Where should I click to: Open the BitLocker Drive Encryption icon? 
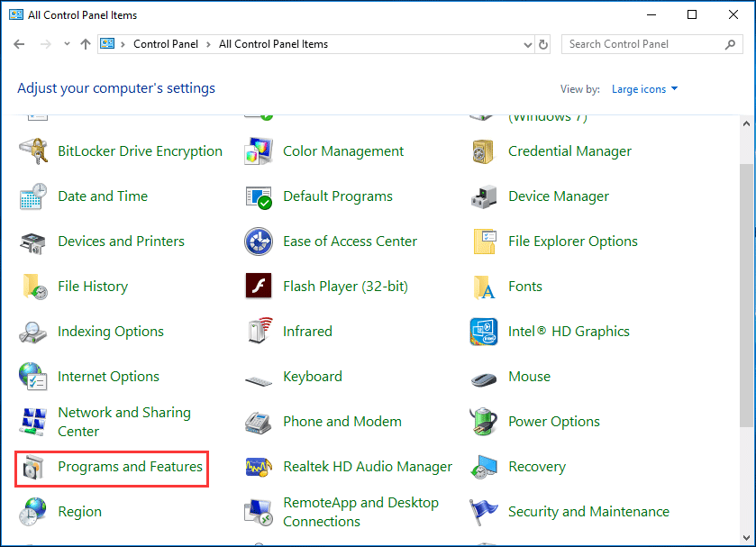(x=33, y=151)
